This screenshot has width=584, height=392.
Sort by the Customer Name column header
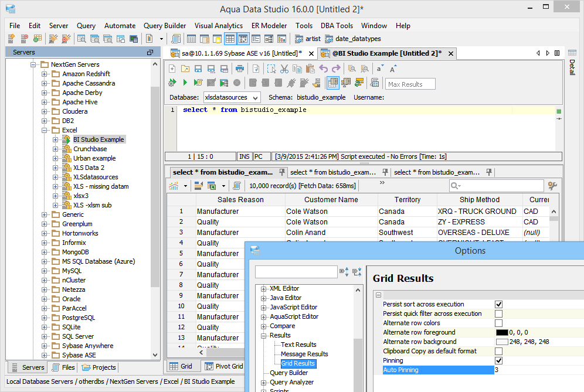pos(331,200)
